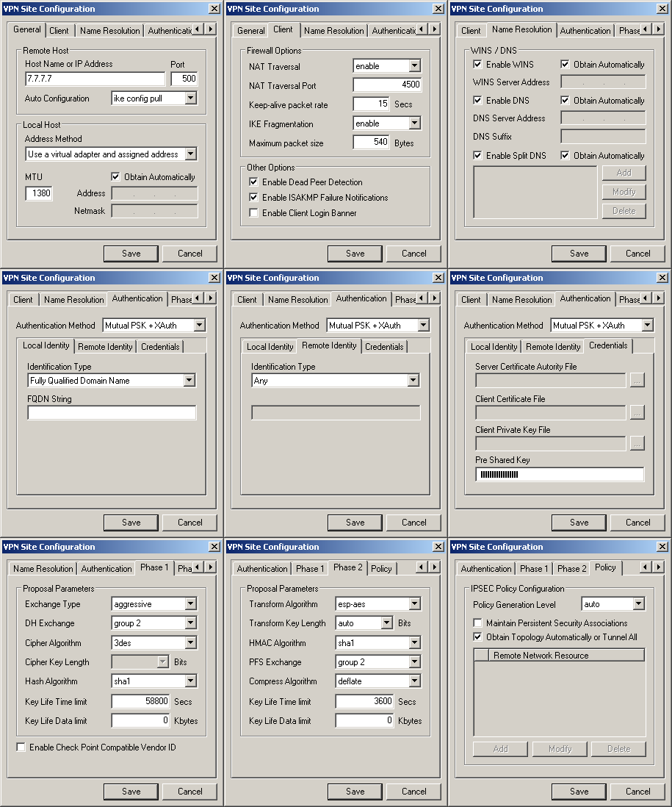Image resolution: width=672 pixels, height=807 pixels.
Task: Click browse button beside Client Certificate File
Action: tap(637, 412)
